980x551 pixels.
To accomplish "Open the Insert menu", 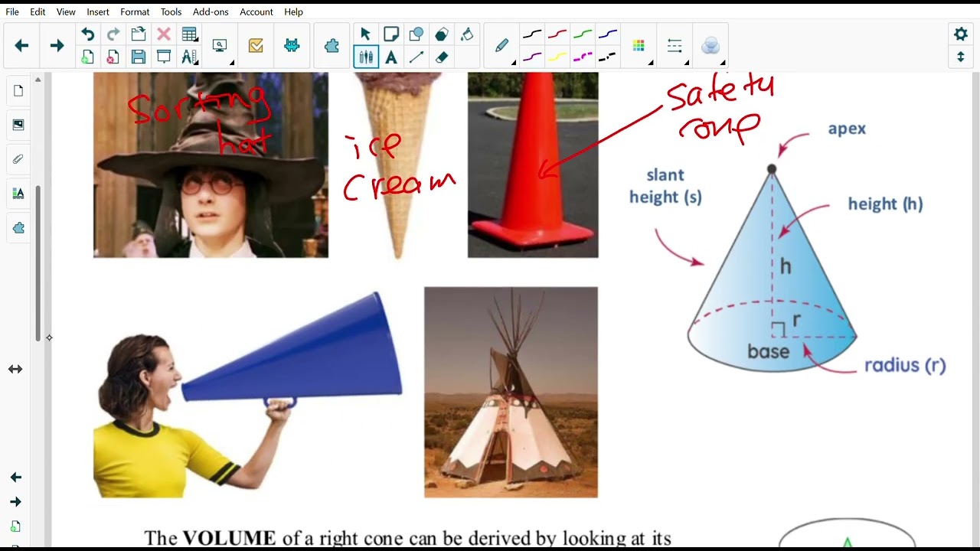I will point(98,11).
